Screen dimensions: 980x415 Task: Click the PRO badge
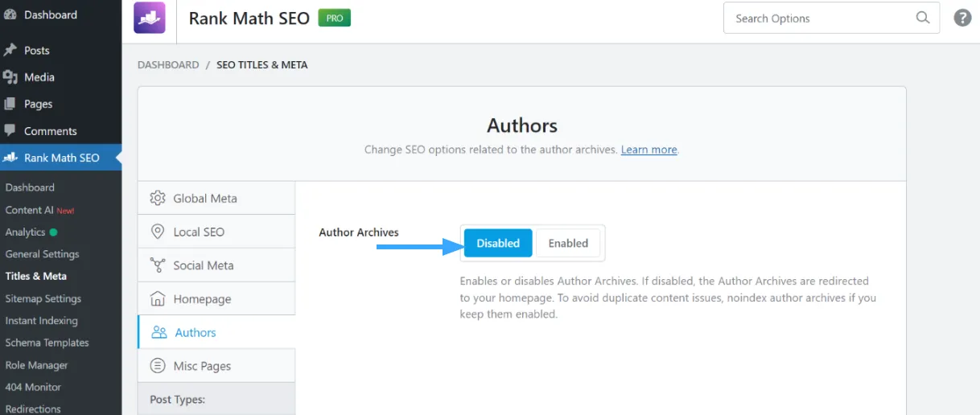click(x=335, y=18)
